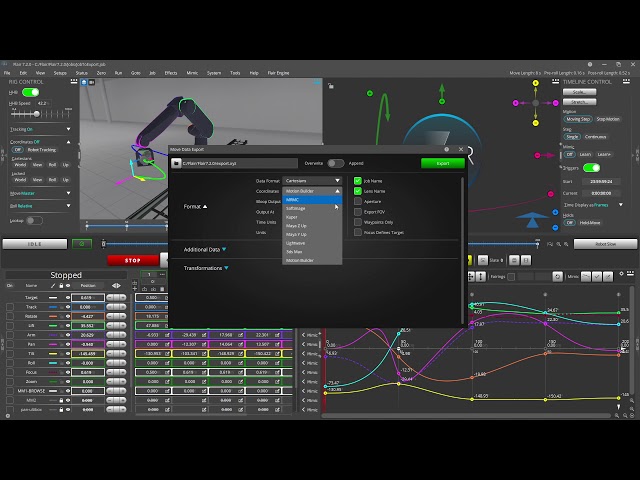
Task: Open the file browser icon in export dialog
Action: point(176,163)
